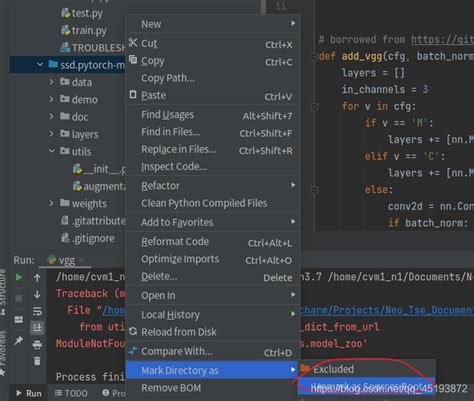Click the Up the stack trace arrow
This screenshot has height=401, width=474.
click(37, 277)
